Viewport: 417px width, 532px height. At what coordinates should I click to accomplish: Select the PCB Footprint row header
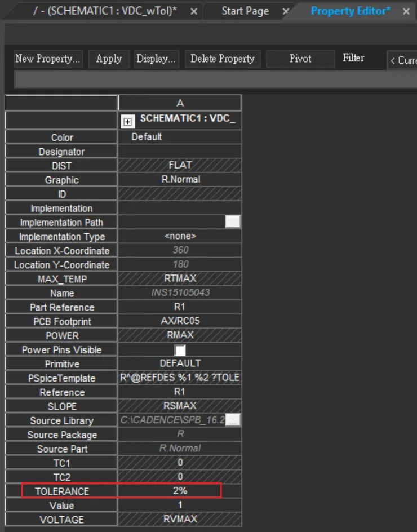pos(61,321)
